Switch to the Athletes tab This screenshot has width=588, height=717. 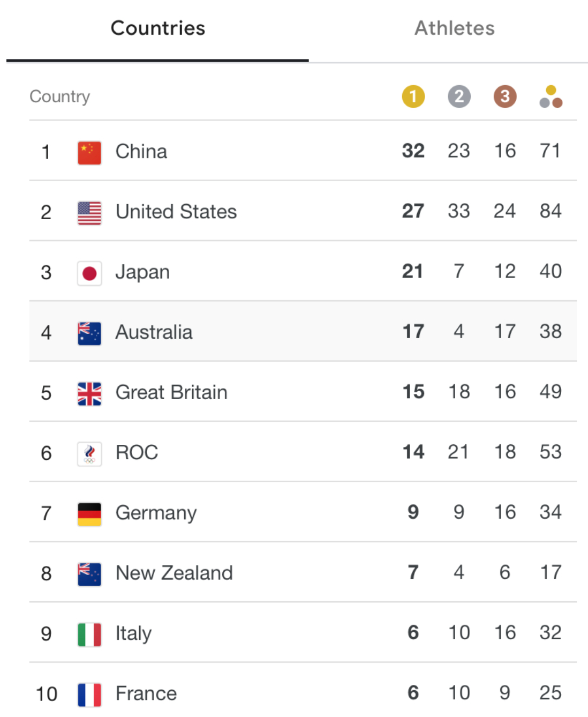point(454,28)
